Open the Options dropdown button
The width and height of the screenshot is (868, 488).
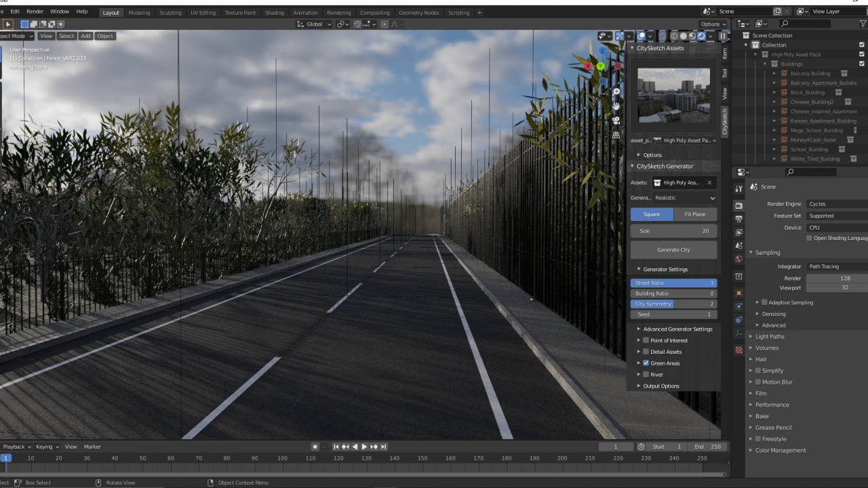[x=713, y=24]
